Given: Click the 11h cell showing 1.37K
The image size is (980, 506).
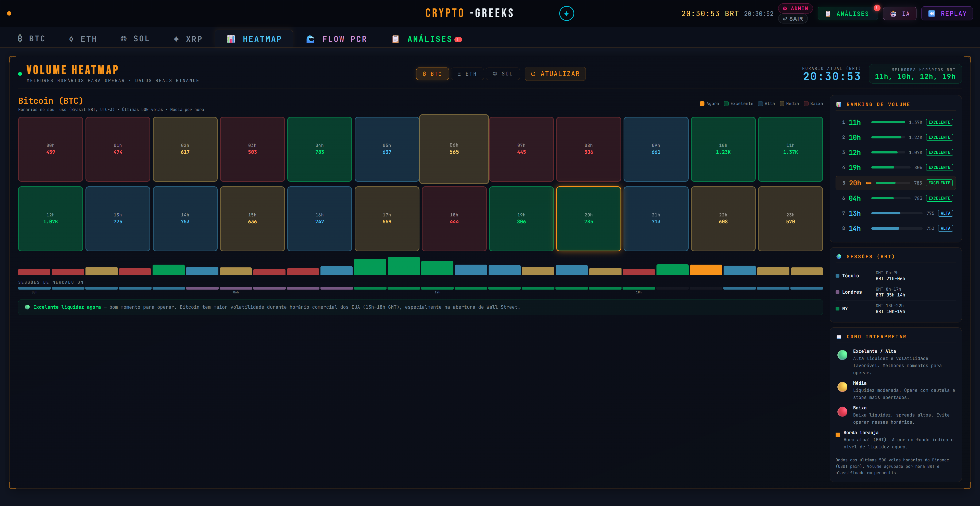Looking at the screenshot, I should 790,149.
